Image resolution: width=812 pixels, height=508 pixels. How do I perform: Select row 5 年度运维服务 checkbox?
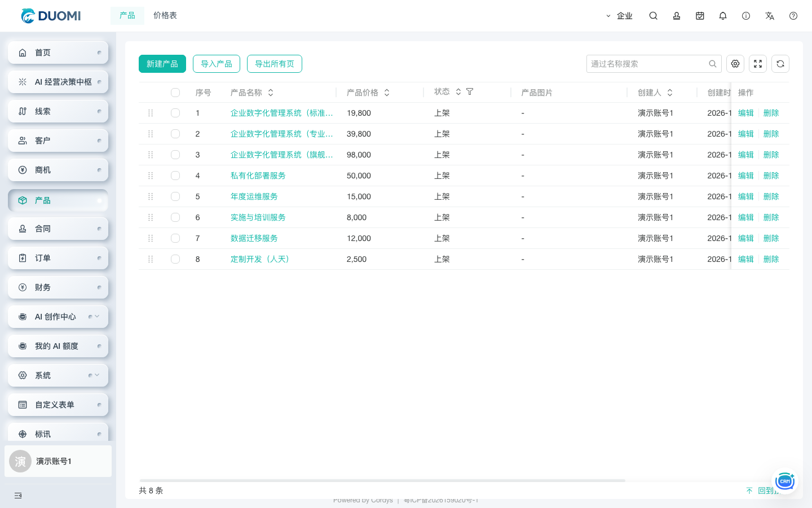(175, 196)
